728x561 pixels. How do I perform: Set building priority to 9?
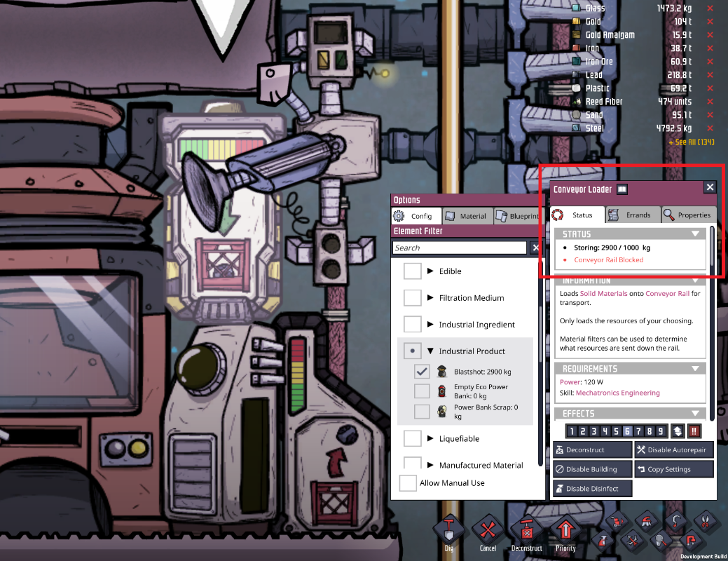(661, 431)
